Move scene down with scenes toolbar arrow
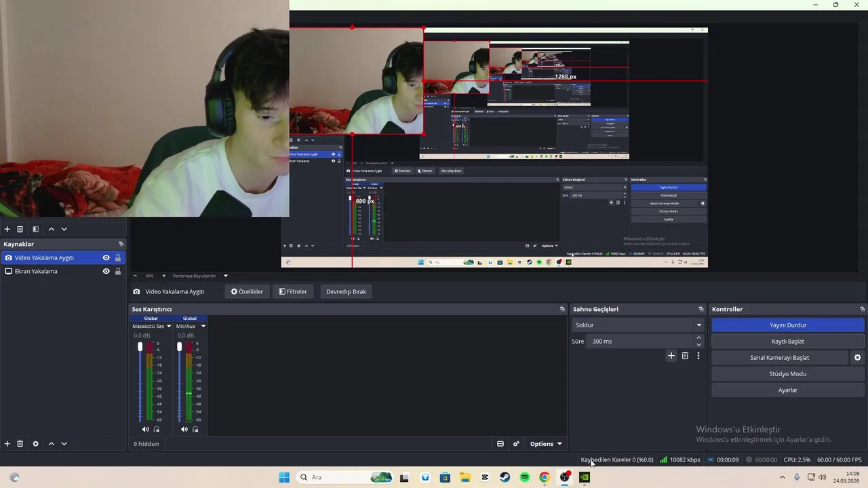The height and width of the screenshot is (488, 868). pos(64,229)
